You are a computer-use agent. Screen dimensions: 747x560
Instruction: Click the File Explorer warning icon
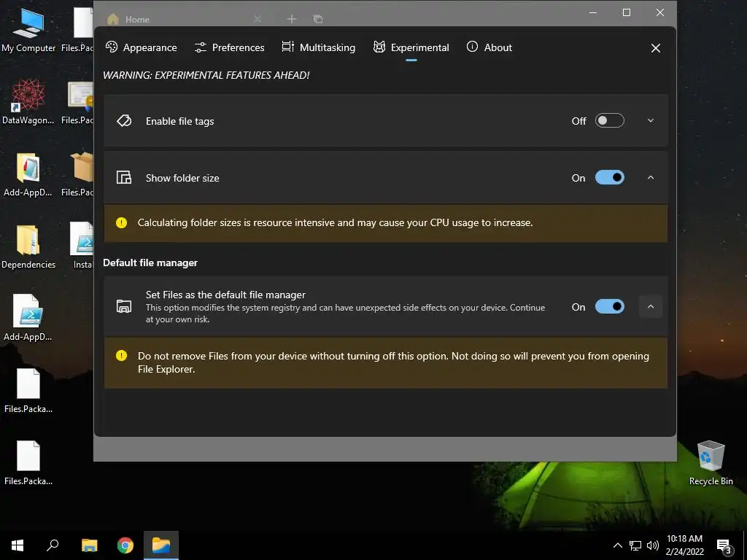point(122,356)
